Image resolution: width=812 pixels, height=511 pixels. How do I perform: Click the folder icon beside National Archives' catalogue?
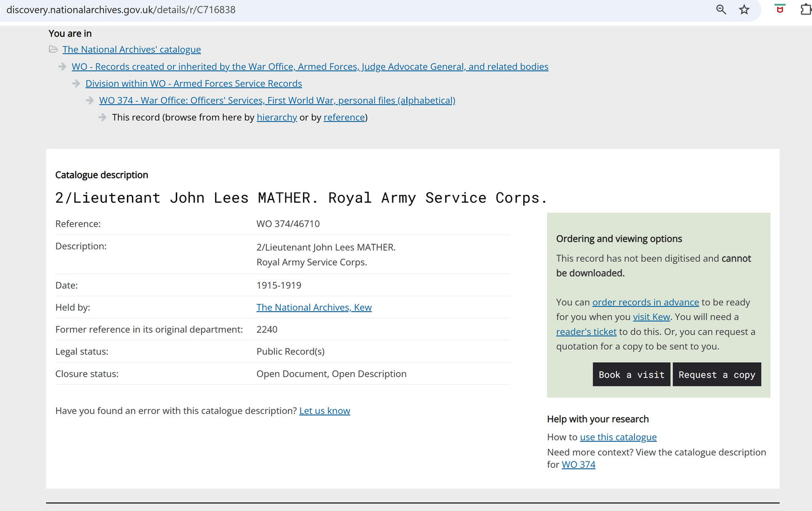[x=53, y=49]
